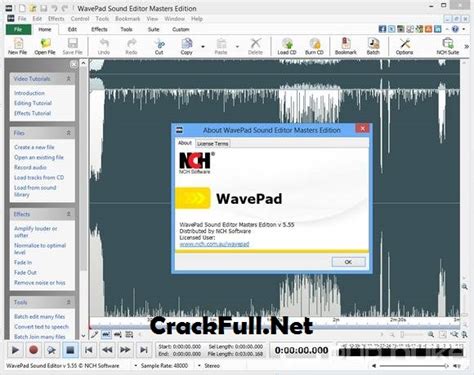Open the Bookmark menu

[x=128, y=19]
